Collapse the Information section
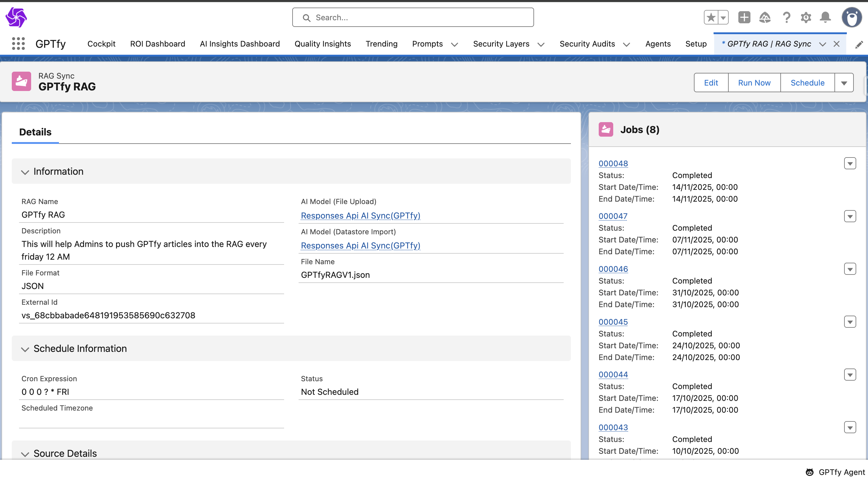This screenshot has height=484, width=868. (x=25, y=172)
